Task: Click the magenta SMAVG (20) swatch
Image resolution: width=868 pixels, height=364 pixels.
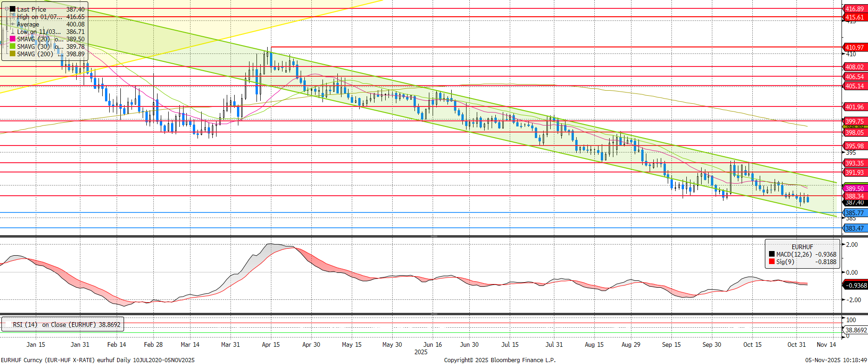Action: (13, 39)
